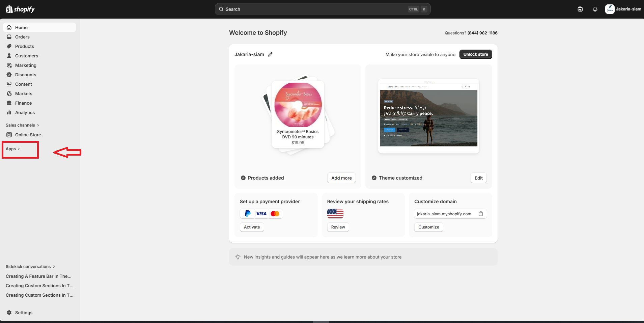644x323 pixels.
Task: Expand the Apps section
Action: click(13, 149)
